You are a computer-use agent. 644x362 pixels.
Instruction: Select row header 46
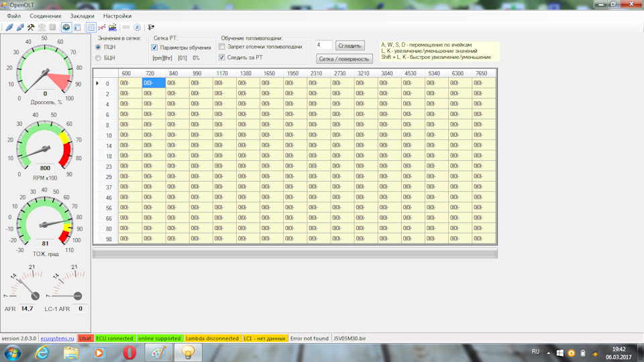click(106, 197)
